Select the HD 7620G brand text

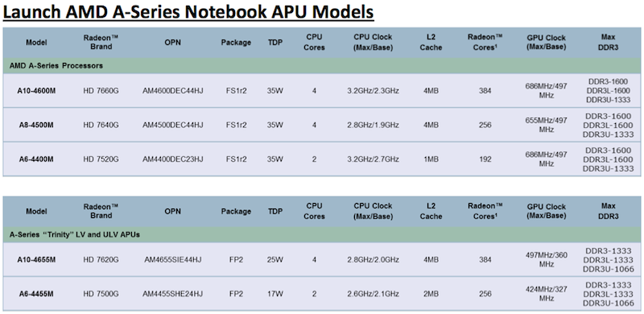pos(101,260)
